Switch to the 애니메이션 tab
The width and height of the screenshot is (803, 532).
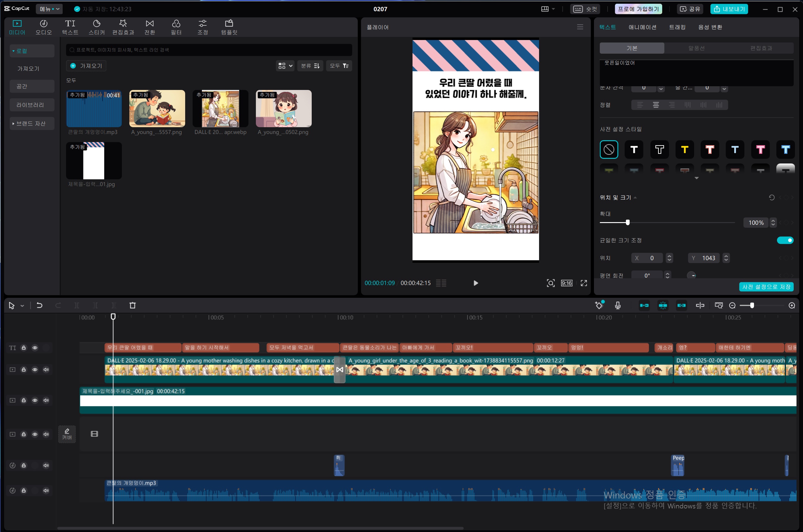pyautogui.click(x=642, y=27)
